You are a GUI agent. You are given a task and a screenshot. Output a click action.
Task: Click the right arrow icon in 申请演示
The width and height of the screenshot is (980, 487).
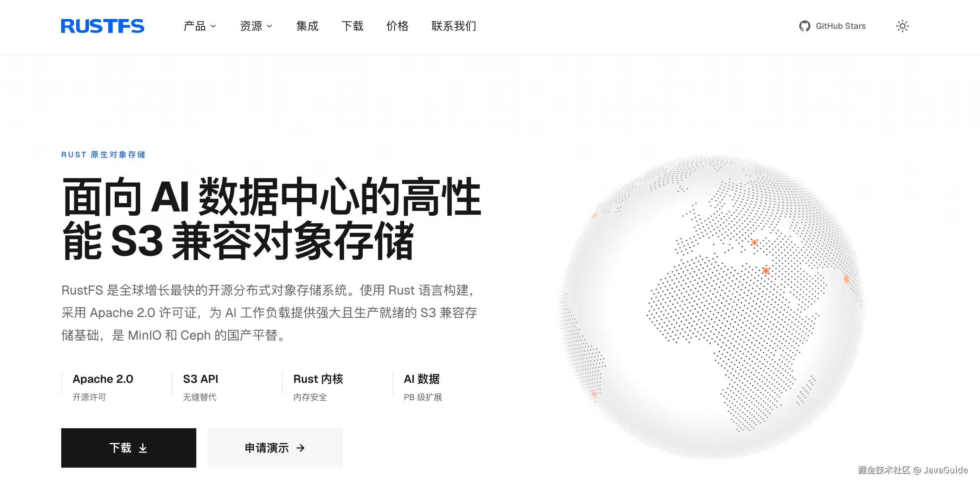(300, 448)
